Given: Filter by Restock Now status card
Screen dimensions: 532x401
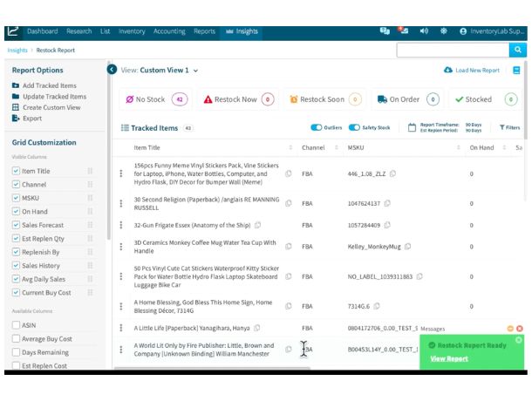Looking at the screenshot, I should click(x=238, y=99).
